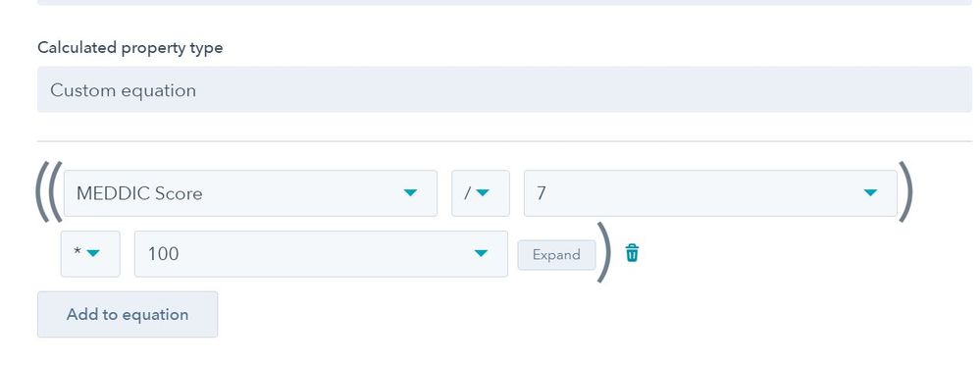Click the Add to equation button
980x365 pixels.
click(128, 314)
